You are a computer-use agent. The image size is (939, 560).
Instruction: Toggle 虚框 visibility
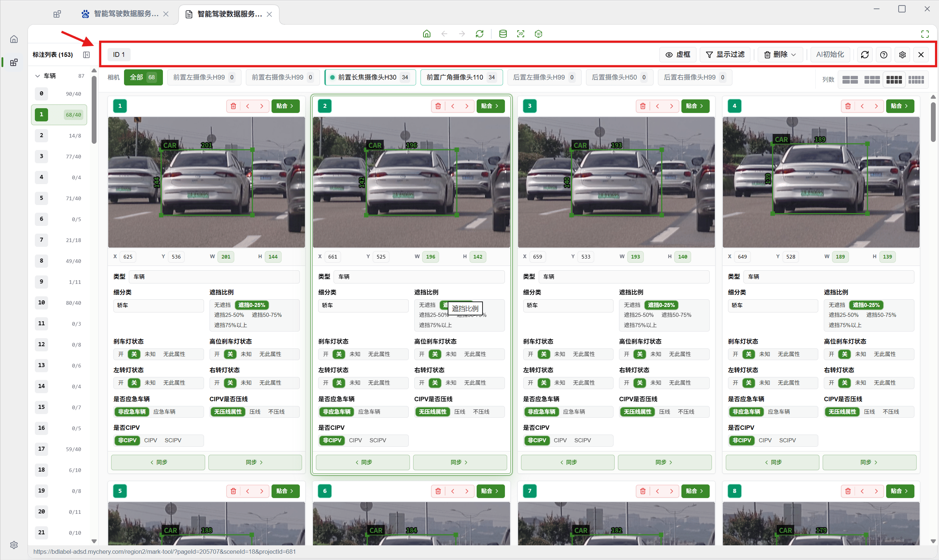click(x=678, y=55)
